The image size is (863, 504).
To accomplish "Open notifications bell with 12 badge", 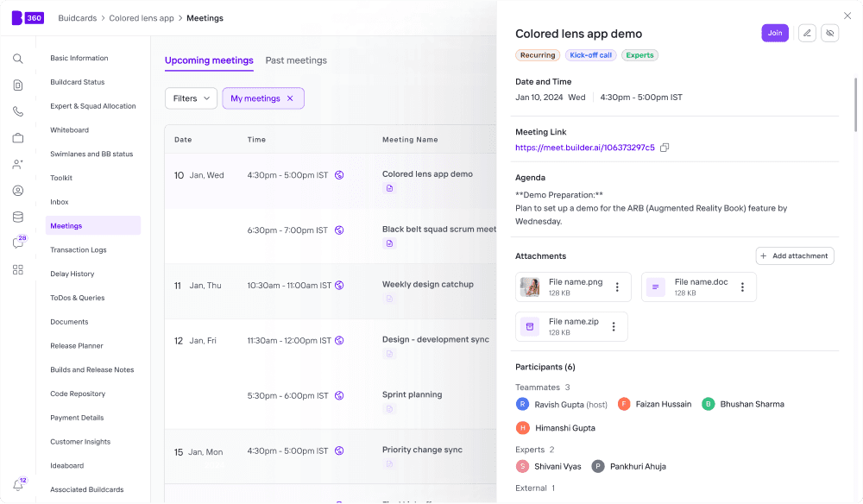I will [19, 483].
